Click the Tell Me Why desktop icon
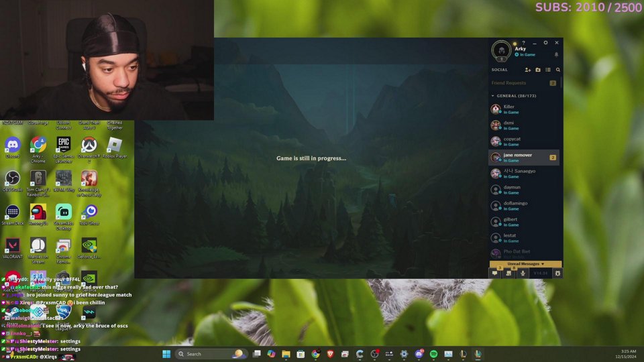The image size is (644, 362). pyautogui.click(x=64, y=181)
